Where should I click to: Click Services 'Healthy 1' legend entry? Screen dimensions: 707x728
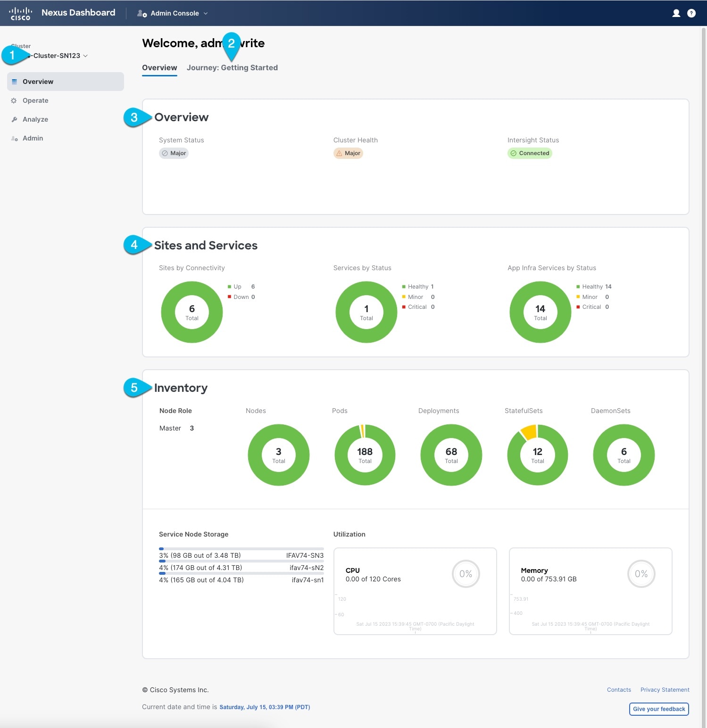[x=418, y=287]
